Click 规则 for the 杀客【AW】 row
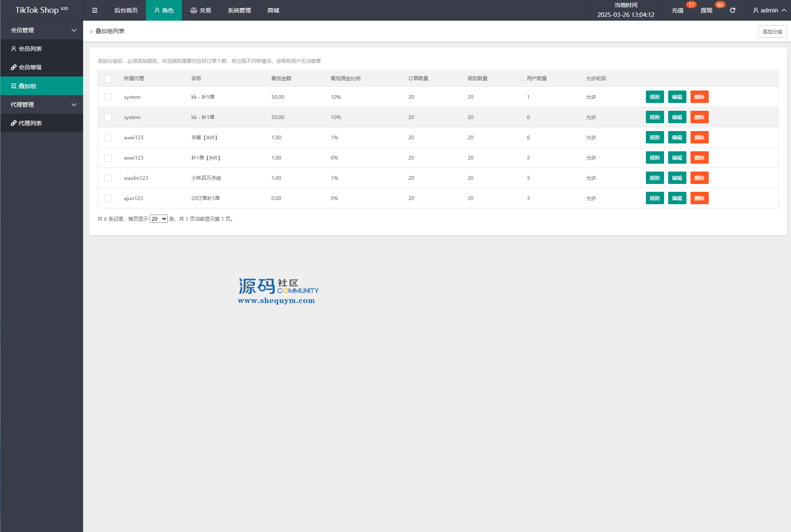 pyautogui.click(x=655, y=138)
